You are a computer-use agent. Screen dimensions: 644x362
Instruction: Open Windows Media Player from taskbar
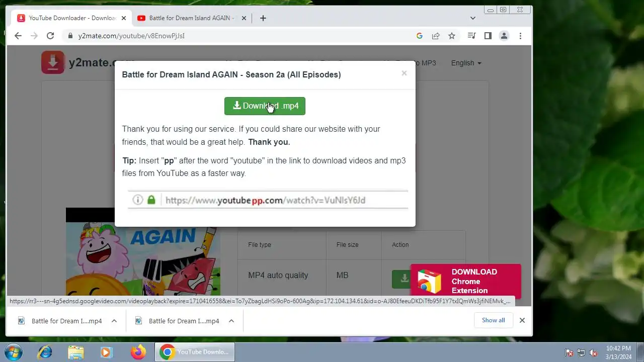pyautogui.click(x=106, y=352)
